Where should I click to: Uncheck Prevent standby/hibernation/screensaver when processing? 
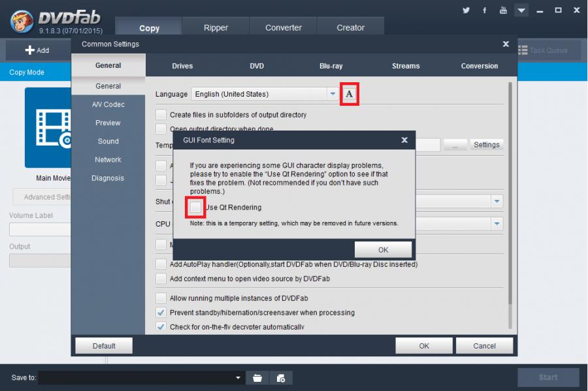pos(161,313)
